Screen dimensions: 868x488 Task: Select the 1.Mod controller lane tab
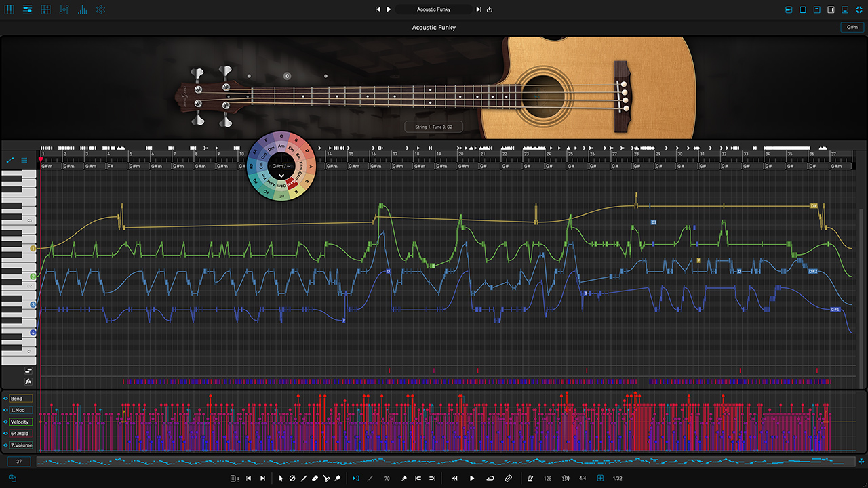point(20,410)
